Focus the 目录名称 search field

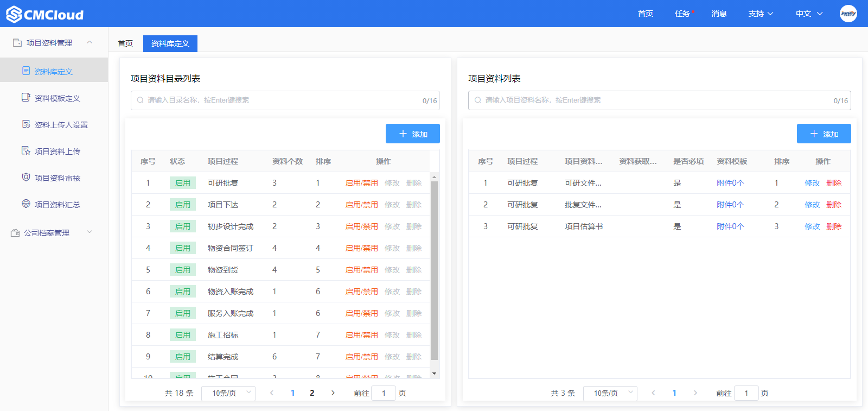(x=285, y=100)
